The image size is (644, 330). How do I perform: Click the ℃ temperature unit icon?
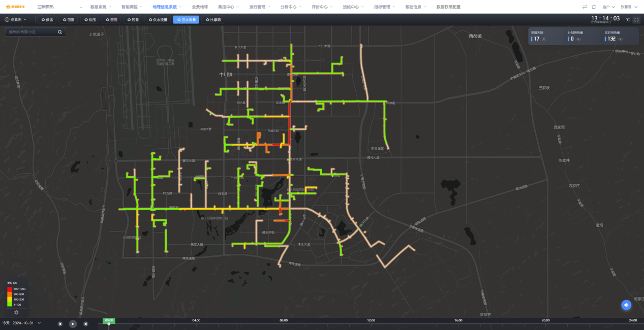point(628,19)
